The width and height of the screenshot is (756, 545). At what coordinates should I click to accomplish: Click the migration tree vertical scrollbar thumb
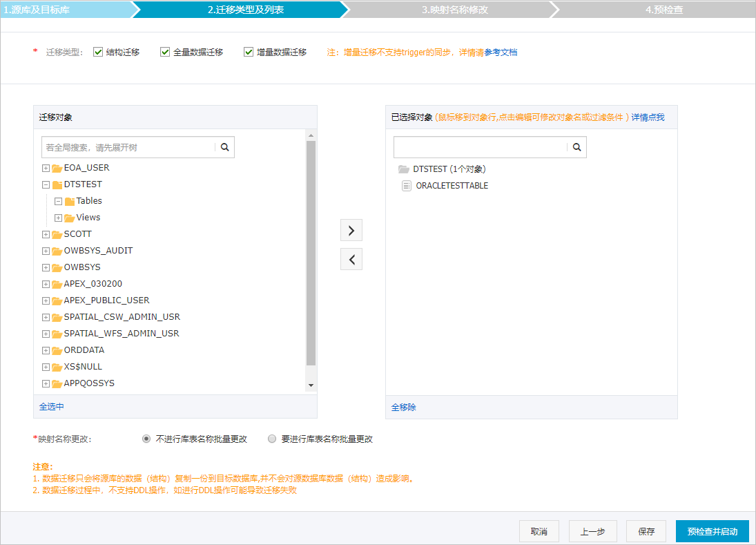point(311,254)
